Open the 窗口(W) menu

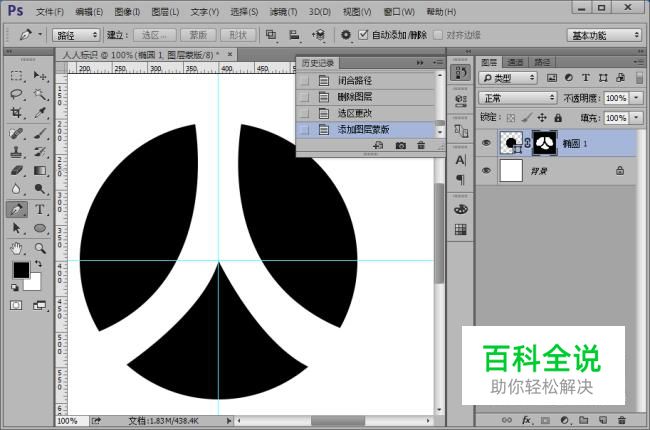[399, 12]
